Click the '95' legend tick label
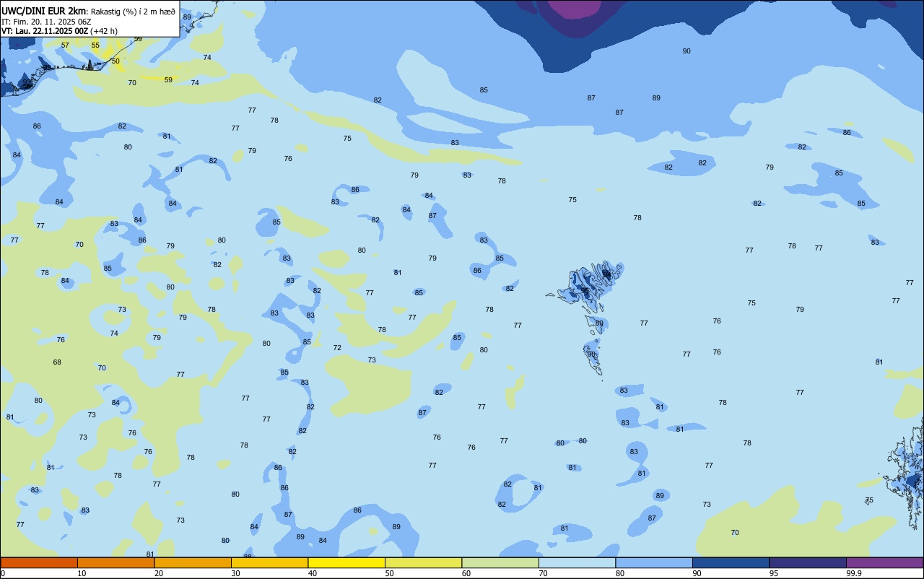The width and height of the screenshot is (924, 579). [775, 573]
